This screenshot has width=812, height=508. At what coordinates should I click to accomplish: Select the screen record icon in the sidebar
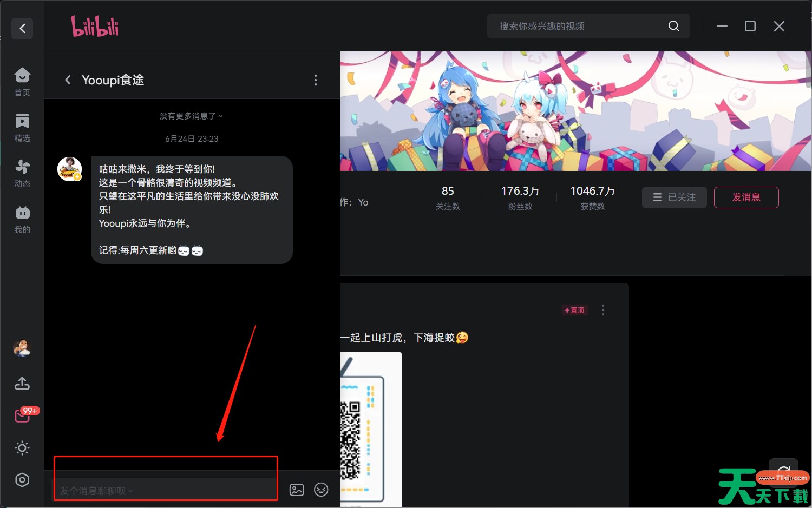click(x=22, y=479)
